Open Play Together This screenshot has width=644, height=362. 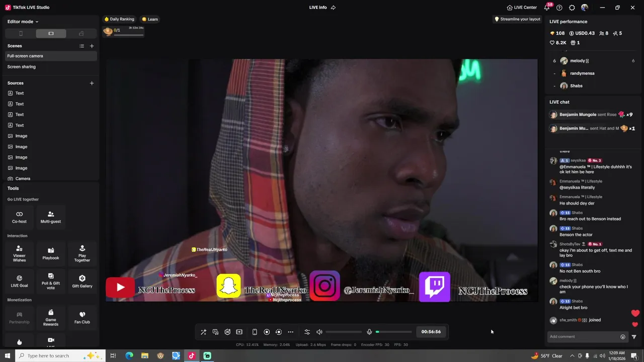[82, 254]
